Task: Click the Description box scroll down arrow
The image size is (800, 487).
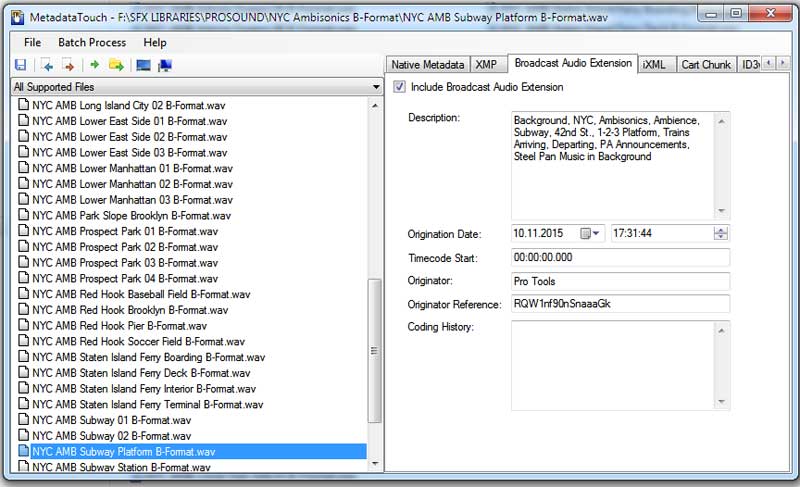Action: pos(721,211)
